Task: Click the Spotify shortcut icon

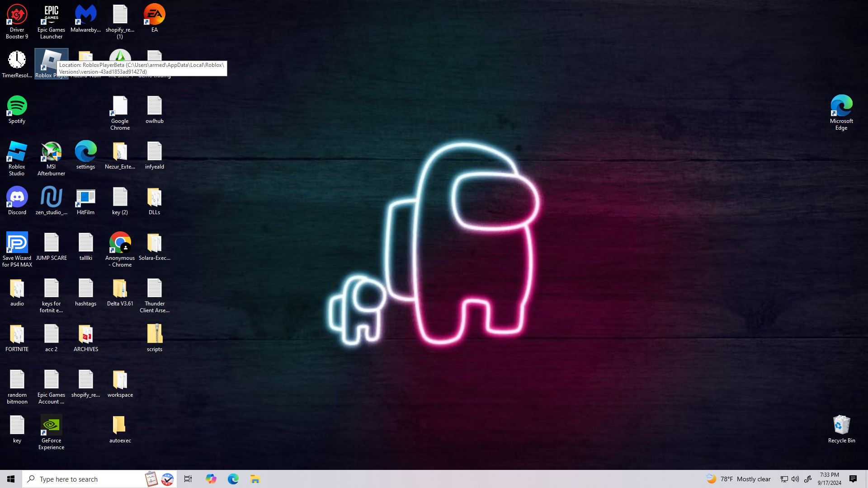Action: (x=17, y=106)
